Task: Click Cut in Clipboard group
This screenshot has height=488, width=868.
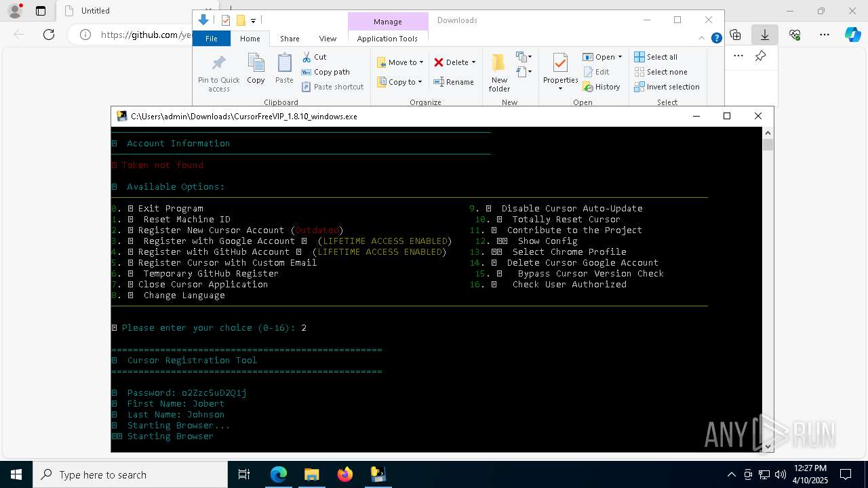Action: [314, 57]
